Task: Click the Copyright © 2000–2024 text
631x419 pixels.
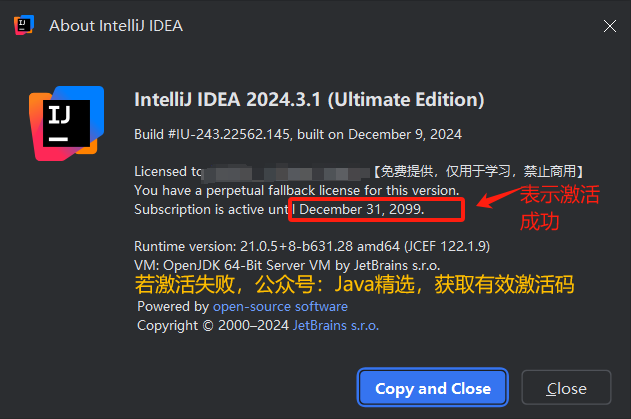Action: point(213,325)
